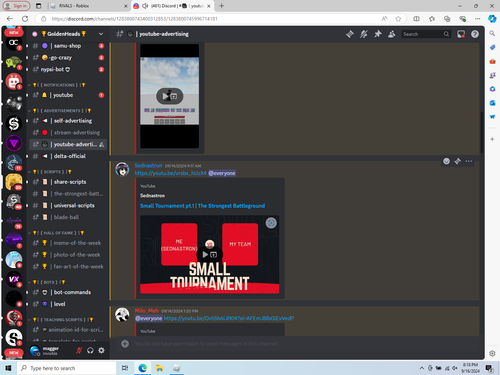Screen dimensions: 500x375
Task: Open Milo_Meh's user profile name
Action: click(147, 311)
